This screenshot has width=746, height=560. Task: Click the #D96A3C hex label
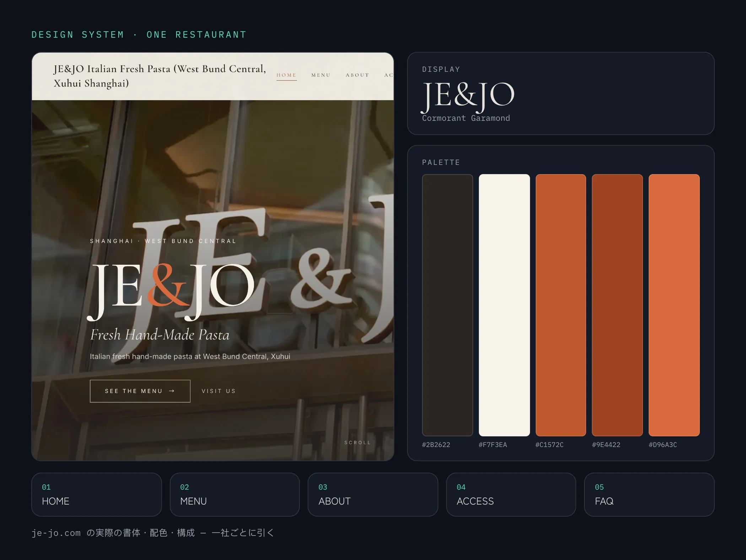(663, 445)
